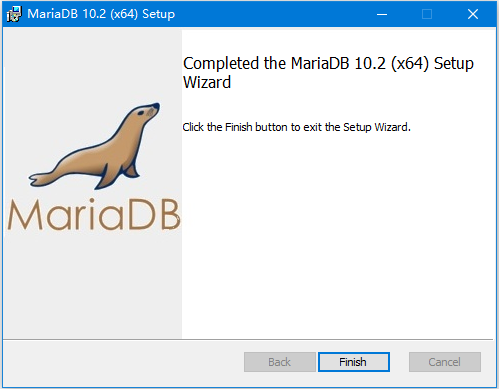Click the blank white area under instructions
The image size is (499, 389).
(338, 233)
